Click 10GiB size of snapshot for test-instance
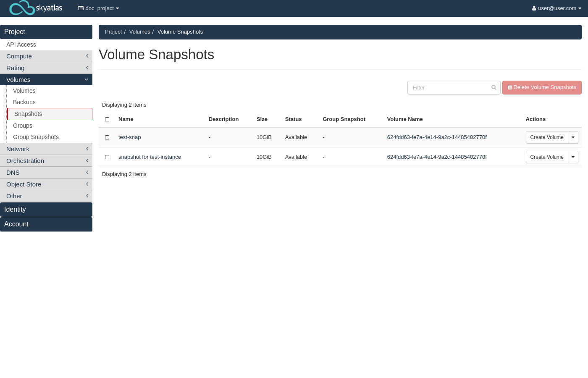Screen dimensions: 588x378 (264, 157)
